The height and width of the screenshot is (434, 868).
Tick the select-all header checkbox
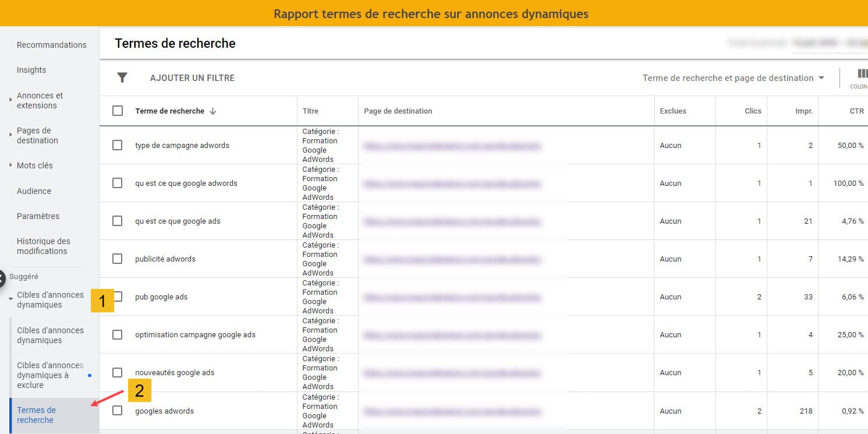pos(118,111)
